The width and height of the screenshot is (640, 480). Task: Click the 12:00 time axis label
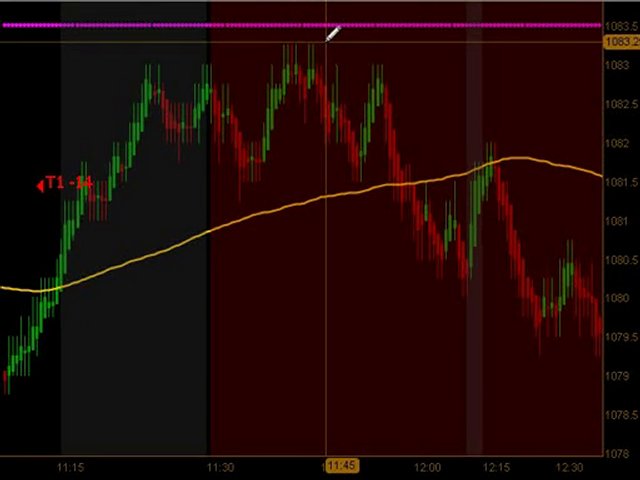428,467
